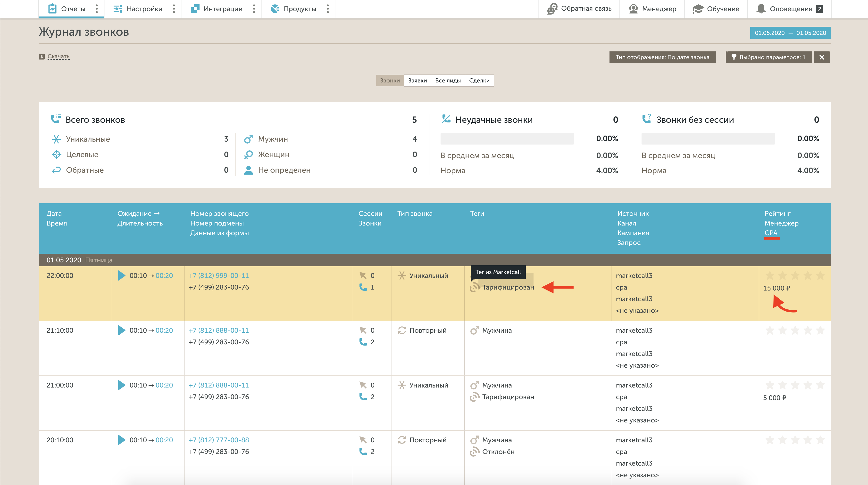Click Уникальный asterisk icon in 22:00:00 row
Image resolution: width=868 pixels, height=485 pixels.
click(x=402, y=275)
